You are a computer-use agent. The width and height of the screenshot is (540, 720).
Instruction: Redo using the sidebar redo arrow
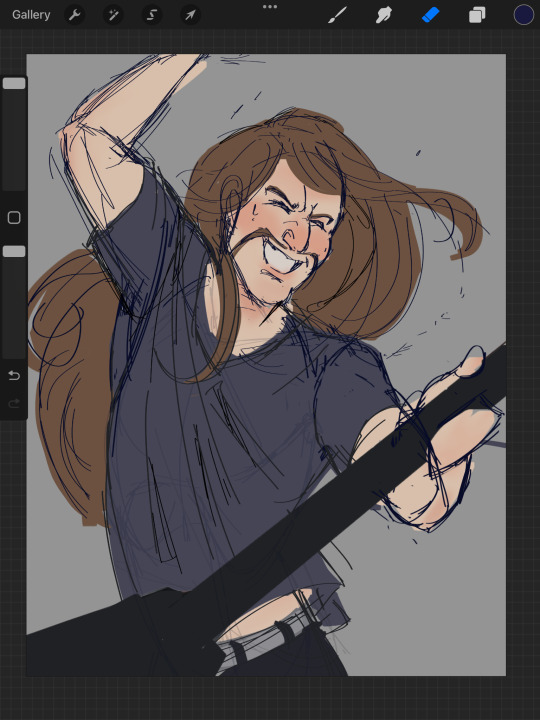pos(14,404)
